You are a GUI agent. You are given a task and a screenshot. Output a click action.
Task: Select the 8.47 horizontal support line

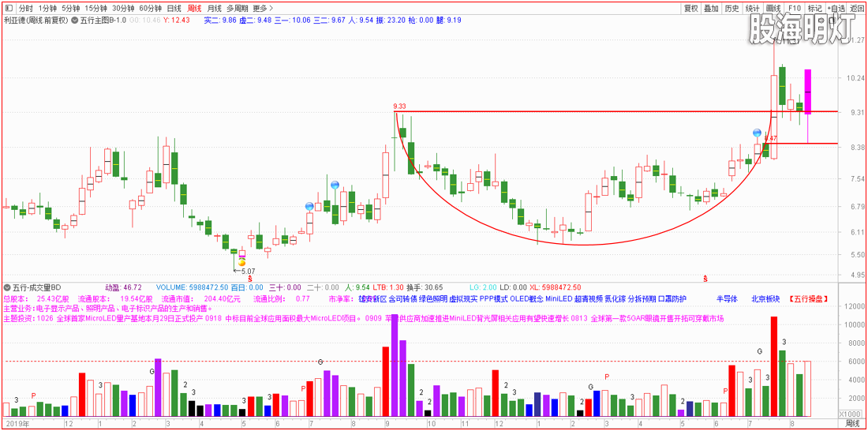pos(800,144)
